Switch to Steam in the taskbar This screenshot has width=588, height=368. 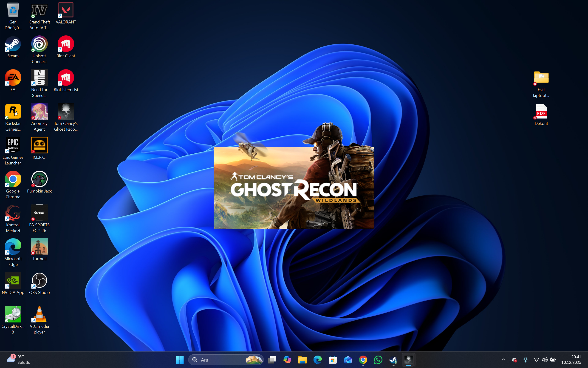pyautogui.click(x=393, y=360)
